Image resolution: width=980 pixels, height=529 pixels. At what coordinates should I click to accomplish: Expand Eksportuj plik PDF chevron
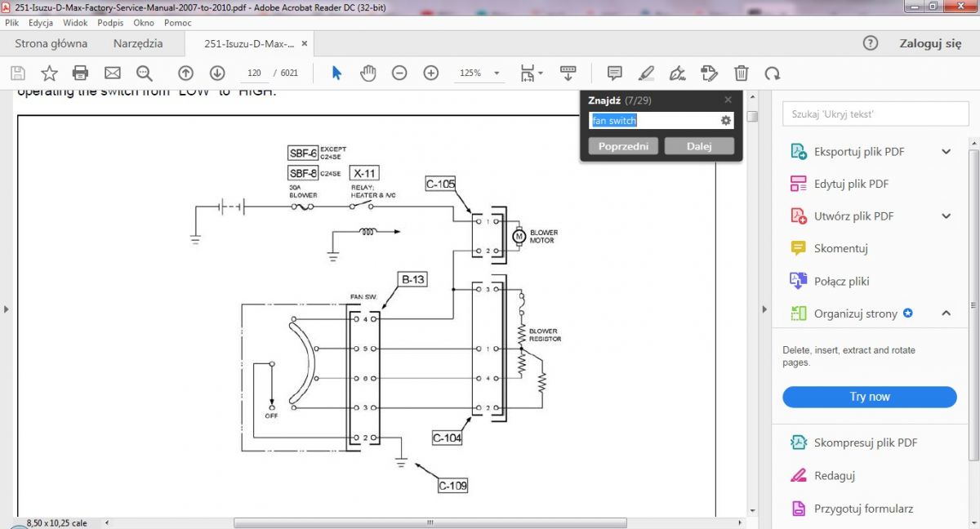pos(947,151)
